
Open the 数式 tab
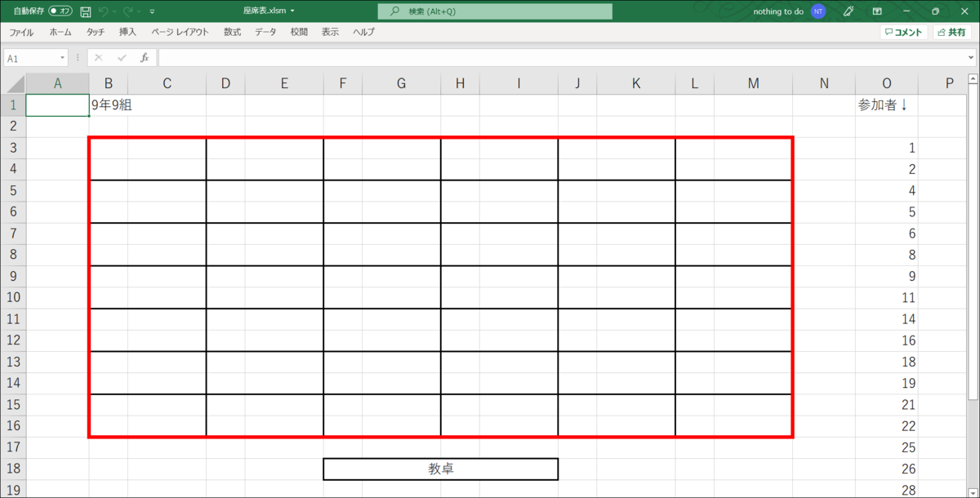coord(232,32)
